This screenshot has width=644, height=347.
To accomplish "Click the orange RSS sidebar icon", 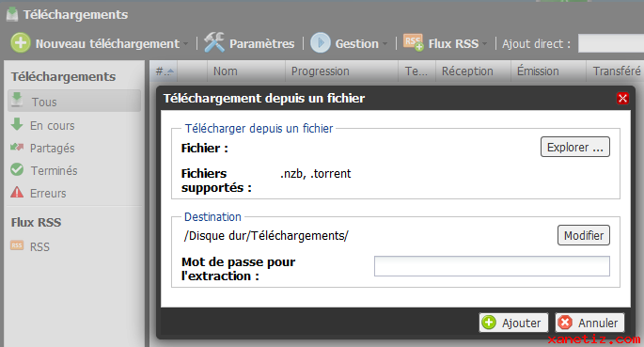I will click(17, 245).
